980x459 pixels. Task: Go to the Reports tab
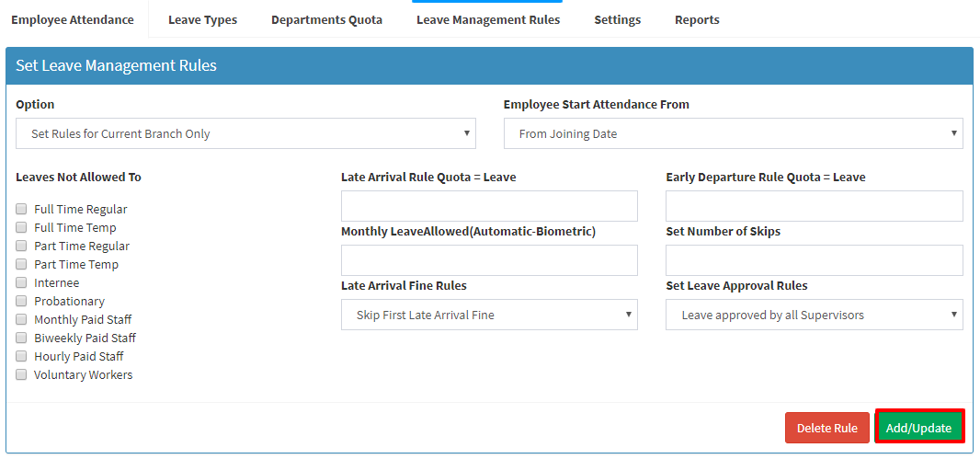pyautogui.click(x=697, y=20)
